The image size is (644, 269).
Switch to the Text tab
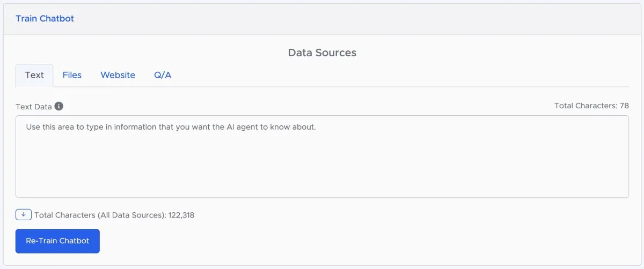tap(34, 76)
